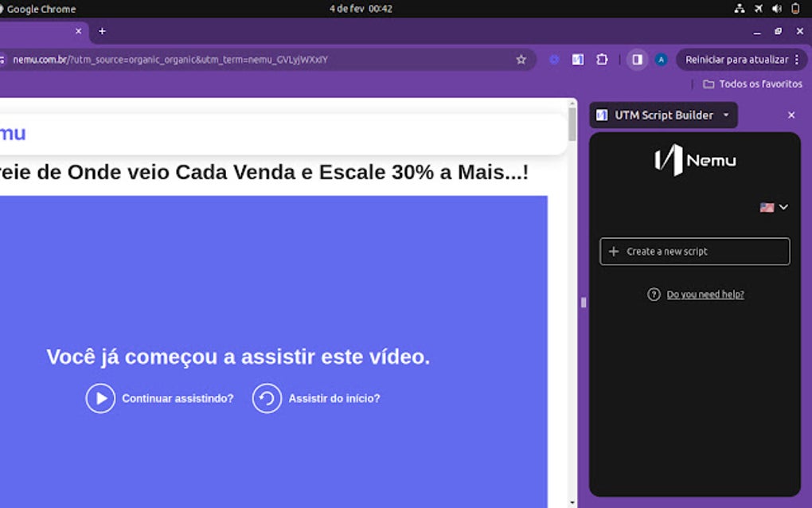Open the Do you need help link
812x508 pixels.
pyautogui.click(x=705, y=294)
